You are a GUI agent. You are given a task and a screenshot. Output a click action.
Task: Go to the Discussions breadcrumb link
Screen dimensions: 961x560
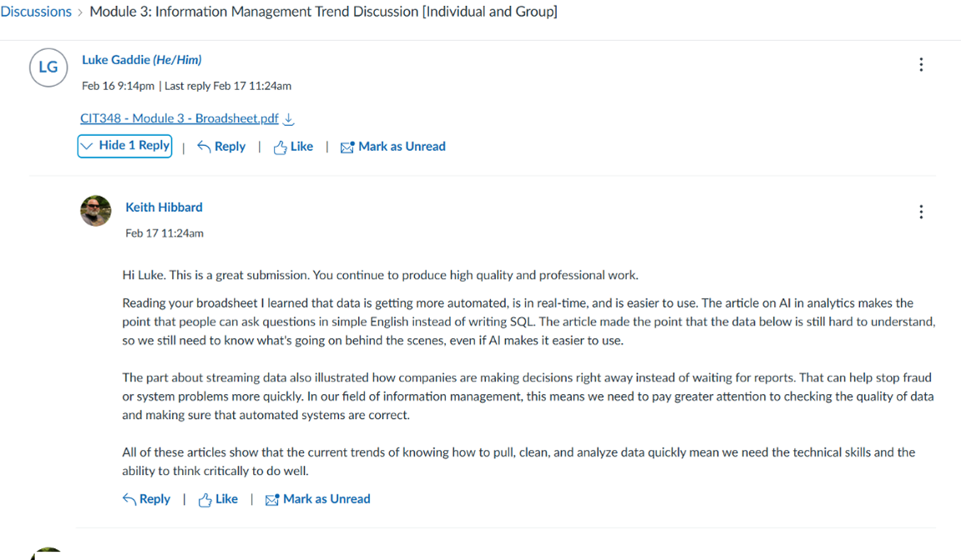click(x=36, y=12)
